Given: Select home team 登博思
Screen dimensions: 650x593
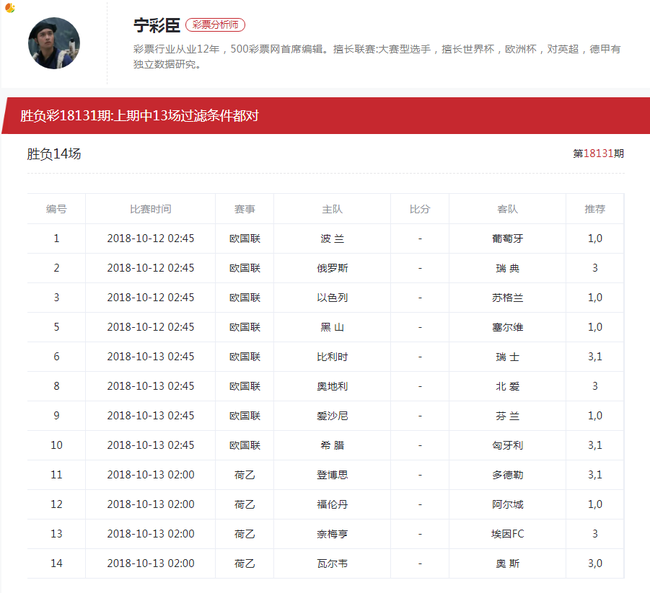Looking at the screenshot, I should click(x=332, y=475).
